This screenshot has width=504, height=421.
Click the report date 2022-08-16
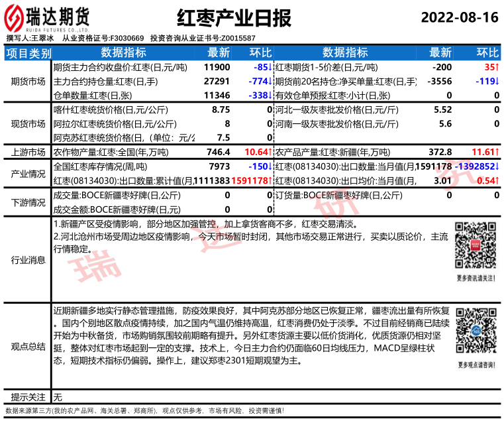pyautogui.click(x=458, y=17)
